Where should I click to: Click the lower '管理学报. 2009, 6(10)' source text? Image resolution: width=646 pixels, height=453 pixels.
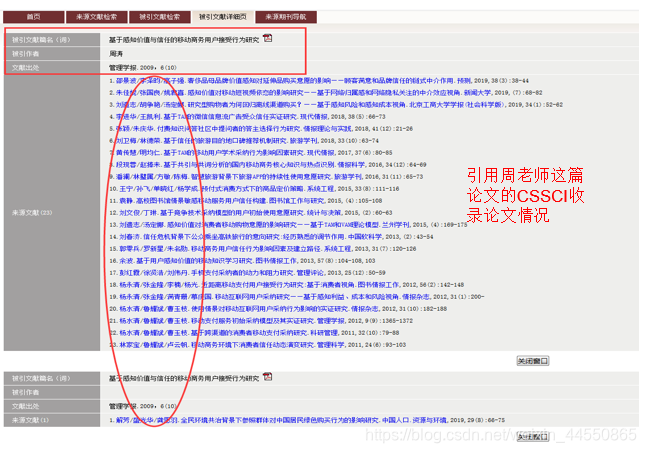click(x=143, y=406)
